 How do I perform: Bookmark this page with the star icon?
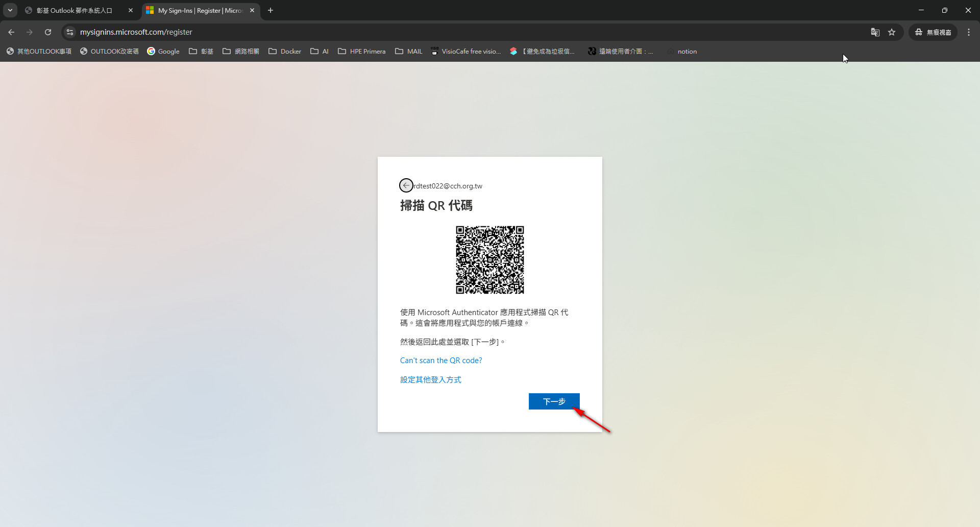[x=892, y=32]
